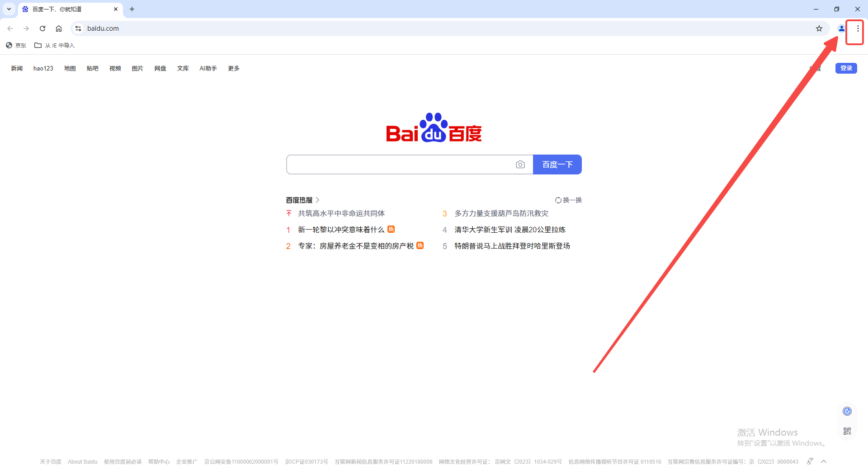868x470 pixels.
Task: Open 专家：房屋养老金不是变相的房产税 headline
Action: (x=356, y=246)
